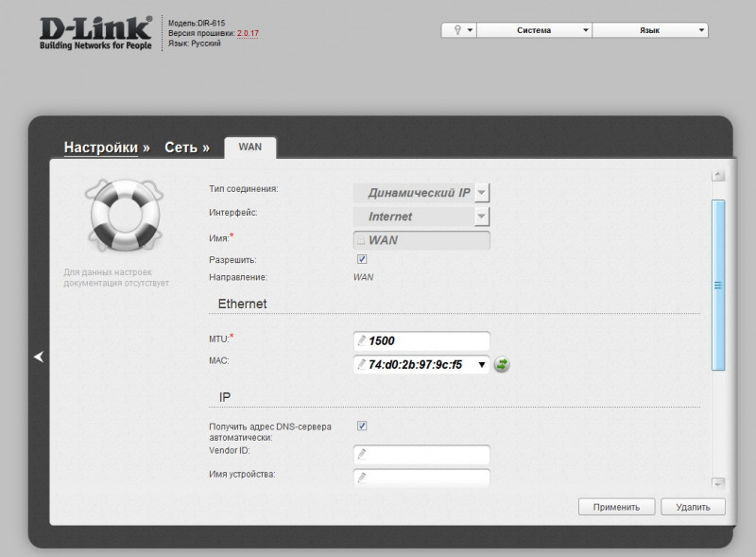Image resolution: width=756 pixels, height=557 pixels.
Task: Click the vertical scrollbar thumb
Action: 718,284
